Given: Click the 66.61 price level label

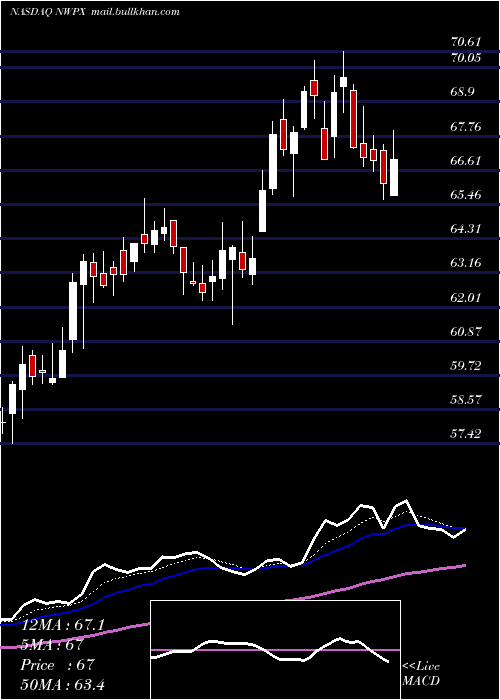Looking at the screenshot, I should 466,160.
